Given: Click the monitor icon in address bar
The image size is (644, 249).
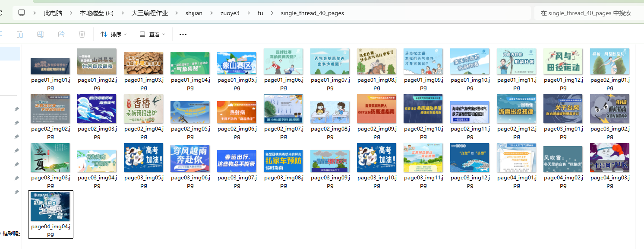Looking at the screenshot, I should tap(22, 13).
